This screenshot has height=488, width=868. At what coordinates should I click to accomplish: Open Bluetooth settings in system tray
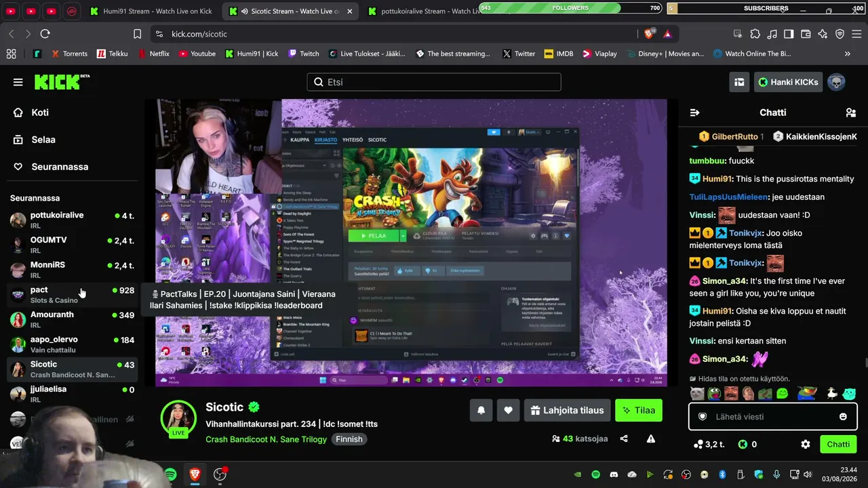pyautogui.click(x=722, y=474)
